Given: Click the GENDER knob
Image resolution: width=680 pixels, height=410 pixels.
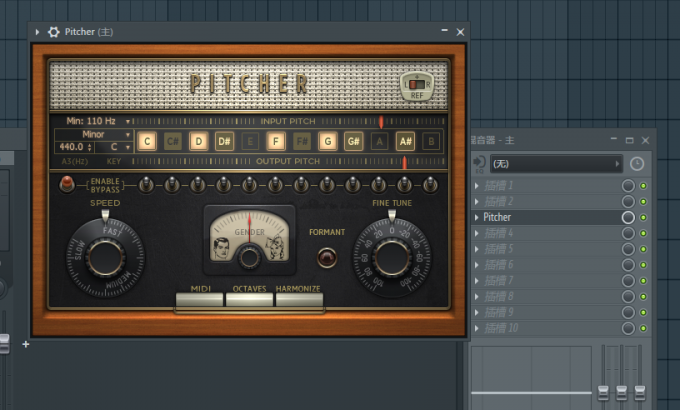Looking at the screenshot, I should tap(249, 257).
